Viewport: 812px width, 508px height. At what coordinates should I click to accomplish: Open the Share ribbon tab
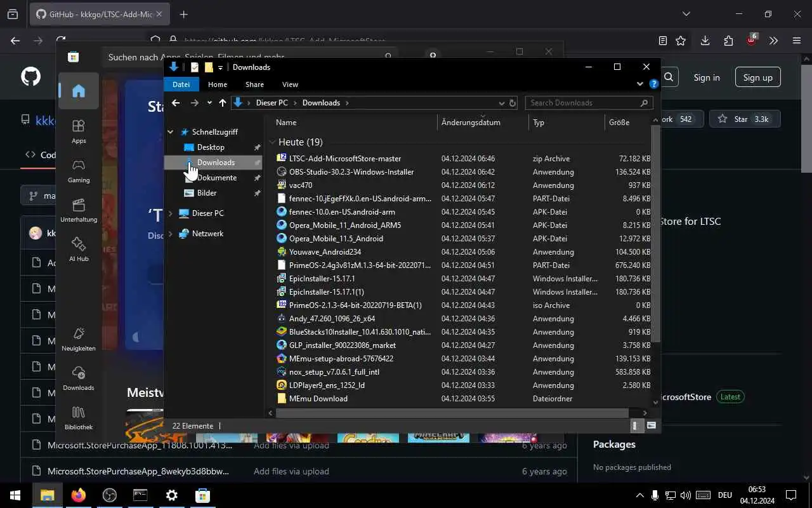point(254,84)
